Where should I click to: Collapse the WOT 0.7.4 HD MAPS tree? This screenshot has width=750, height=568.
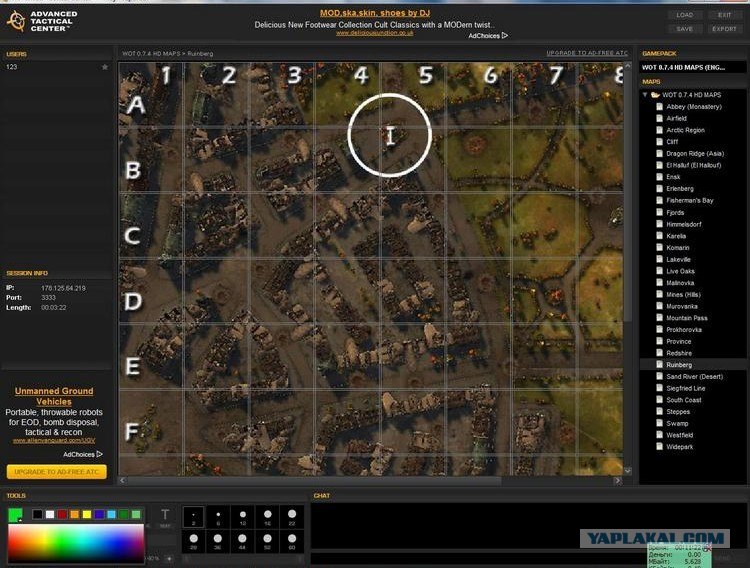coord(645,95)
